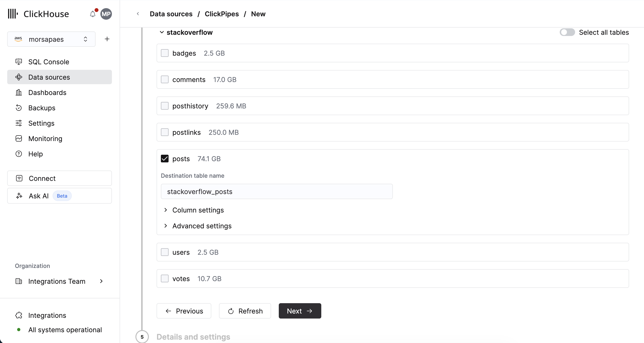This screenshot has height=343, width=644.
Task: Open Backups from the sidebar
Action: tap(42, 108)
